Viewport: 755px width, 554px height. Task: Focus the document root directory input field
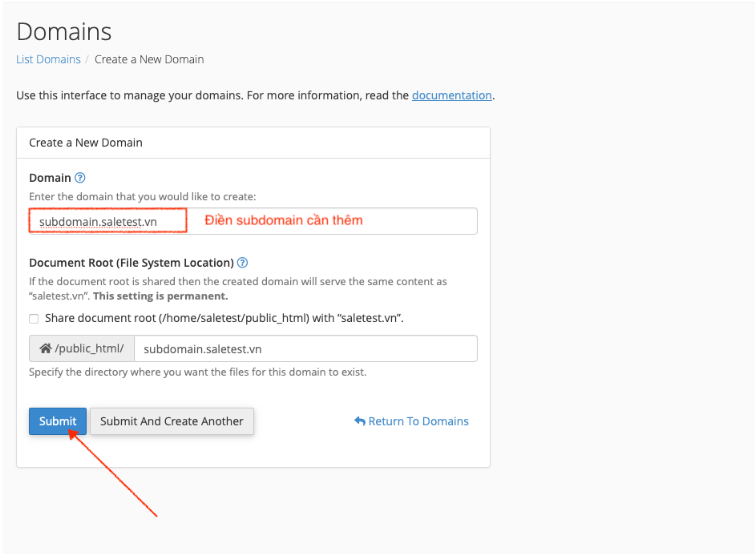[306, 348]
